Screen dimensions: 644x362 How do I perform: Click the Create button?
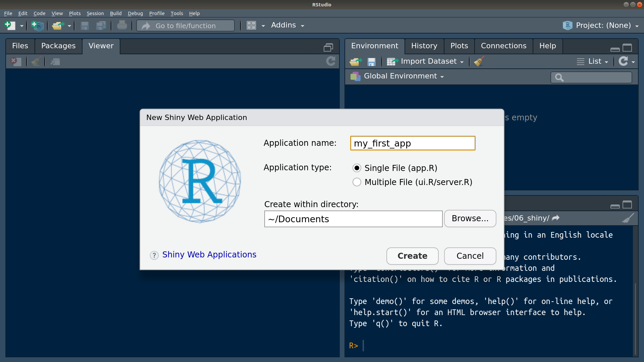pos(412,256)
